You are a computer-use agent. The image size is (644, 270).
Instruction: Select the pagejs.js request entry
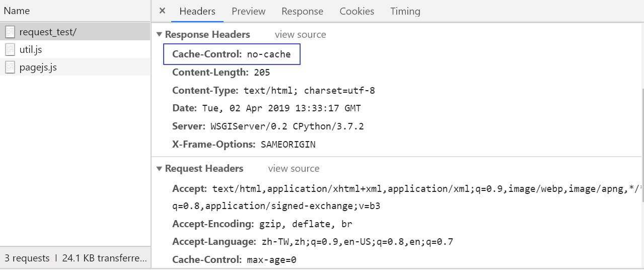[38, 67]
